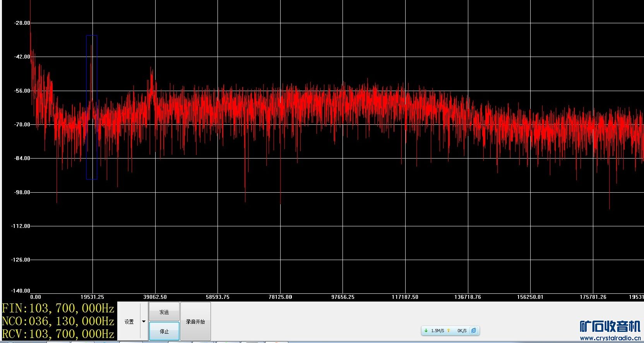
Task: Click the 设置 settings button
Action: click(129, 322)
